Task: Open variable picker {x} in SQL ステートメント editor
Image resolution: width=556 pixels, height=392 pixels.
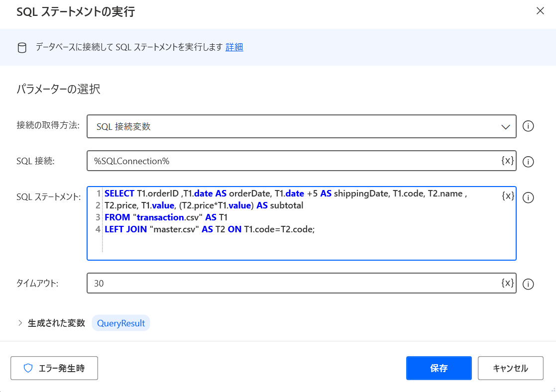Action: point(508,196)
